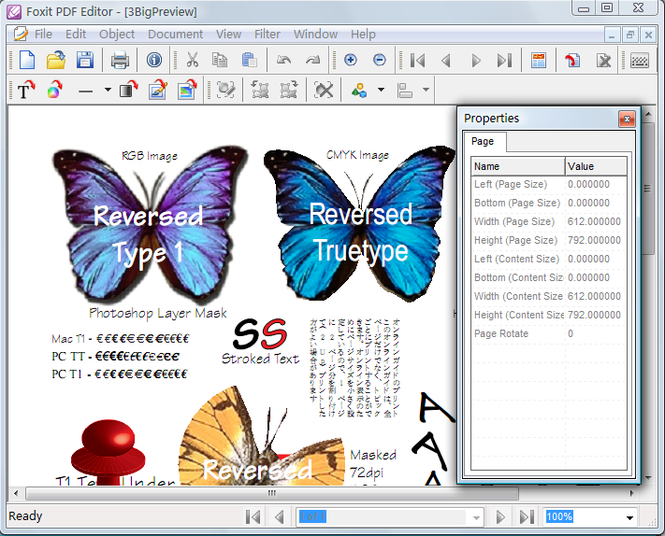
Task: Open the Filter menu
Action: 267,34
